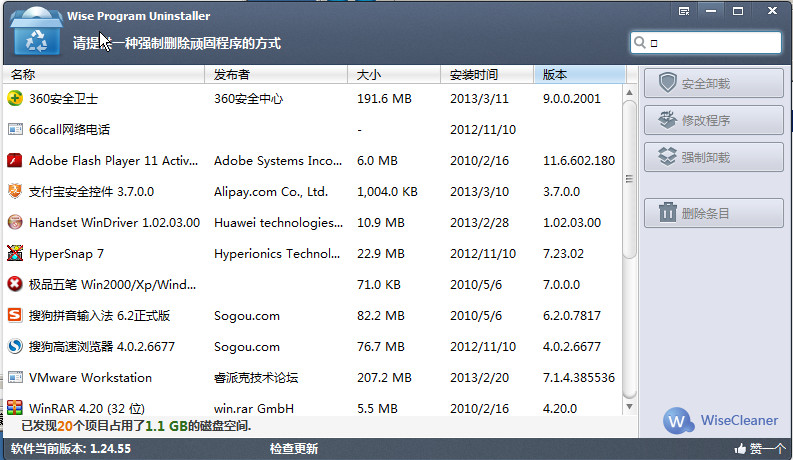Click publisher Hyperionics Technol...
Image resolution: width=793 pixels, height=460 pixels.
click(x=277, y=254)
